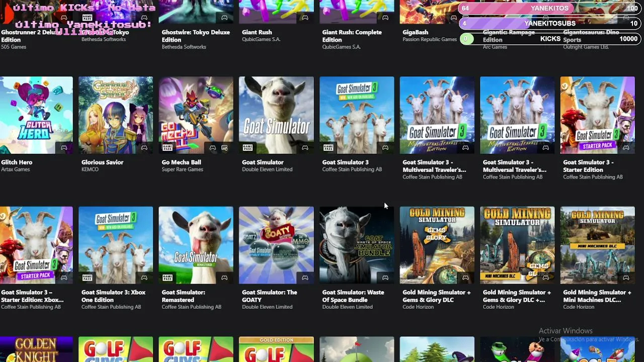
Task: Click controller icon on Giant Rush: Complete Edition
Action: [385, 18]
